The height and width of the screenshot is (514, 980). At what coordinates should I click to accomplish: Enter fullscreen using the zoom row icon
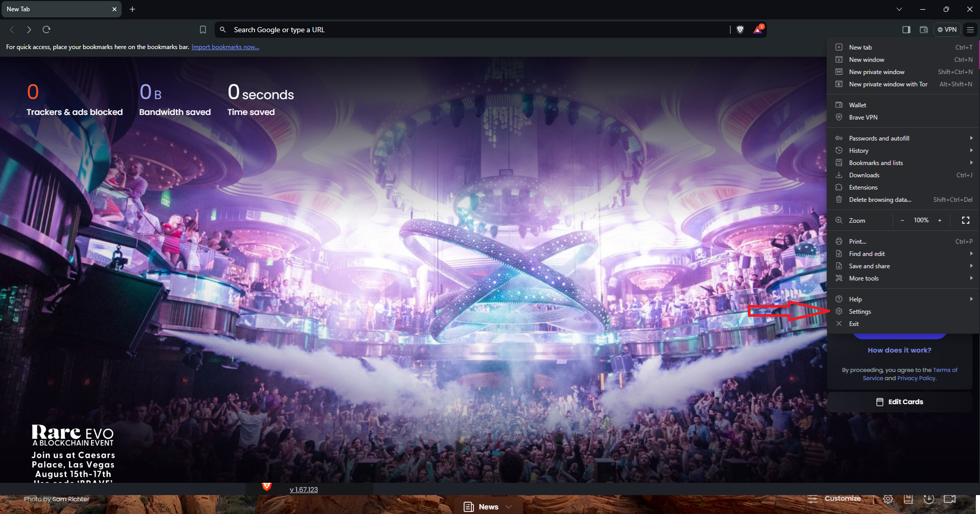[966, 220]
